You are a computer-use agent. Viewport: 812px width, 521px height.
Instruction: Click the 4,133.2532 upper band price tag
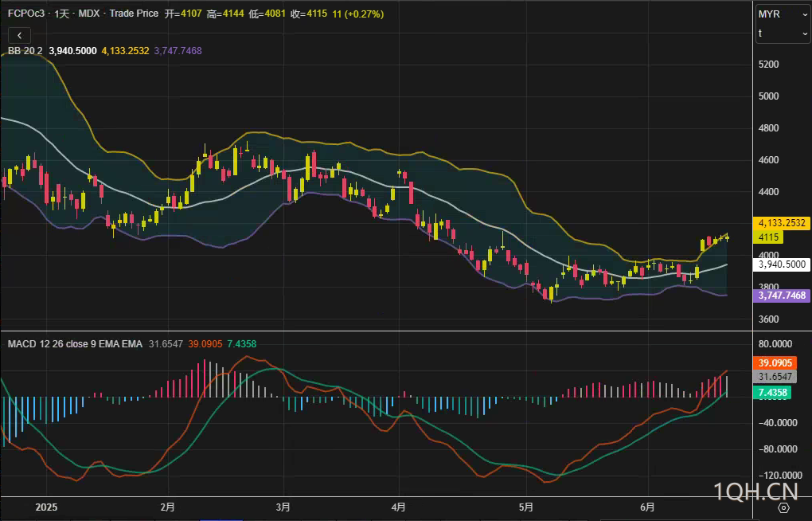pos(782,223)
